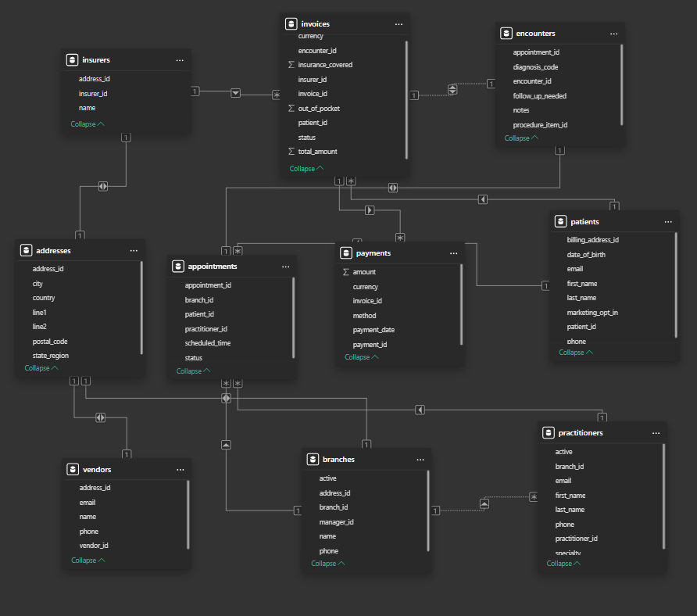Click the encounters table header icon
Image resolution: width=697 pixels, height=616 pixels.
506,34
